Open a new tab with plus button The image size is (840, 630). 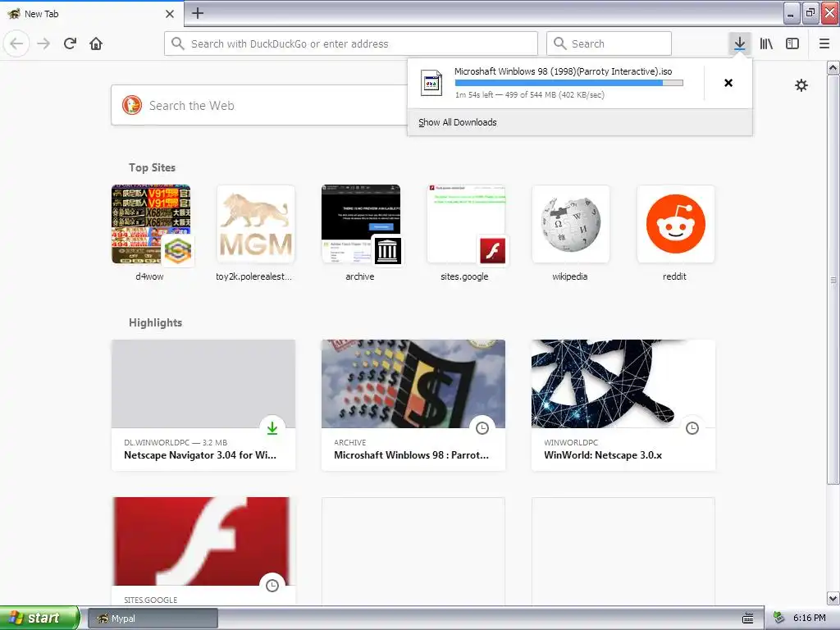coord(197,13)
